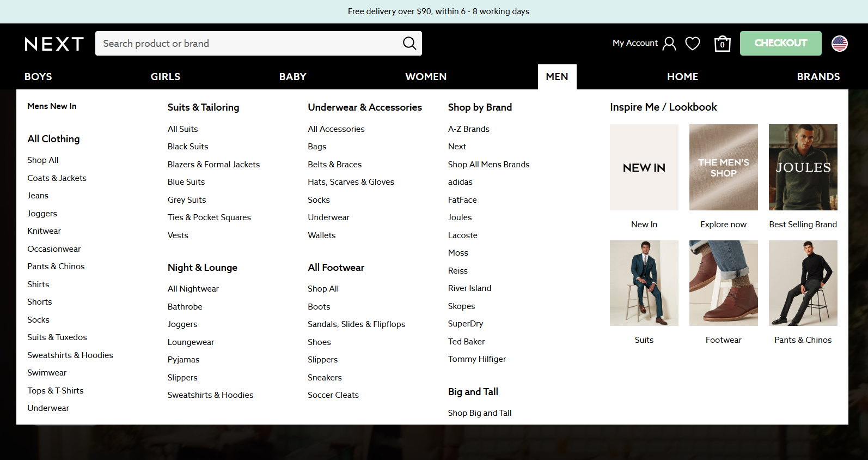This screenshot has height=460, width=868.
Task: Click the search magnifier icon
Action: (x=409, y=43)
